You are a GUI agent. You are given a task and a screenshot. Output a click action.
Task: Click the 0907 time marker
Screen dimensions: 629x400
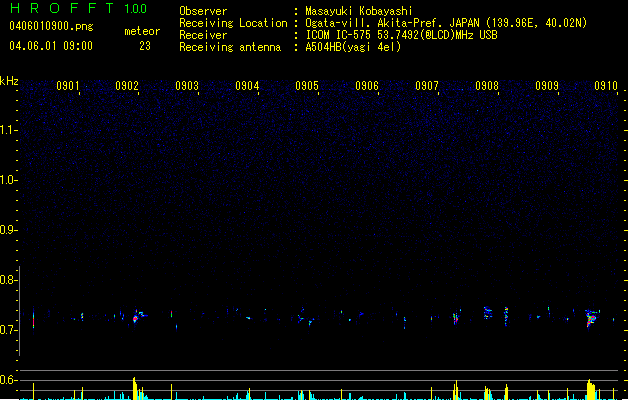coord(427,85)
